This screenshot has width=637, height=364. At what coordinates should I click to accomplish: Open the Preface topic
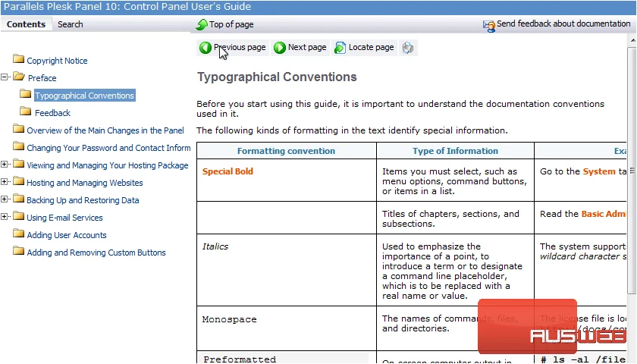pos(42,78)
